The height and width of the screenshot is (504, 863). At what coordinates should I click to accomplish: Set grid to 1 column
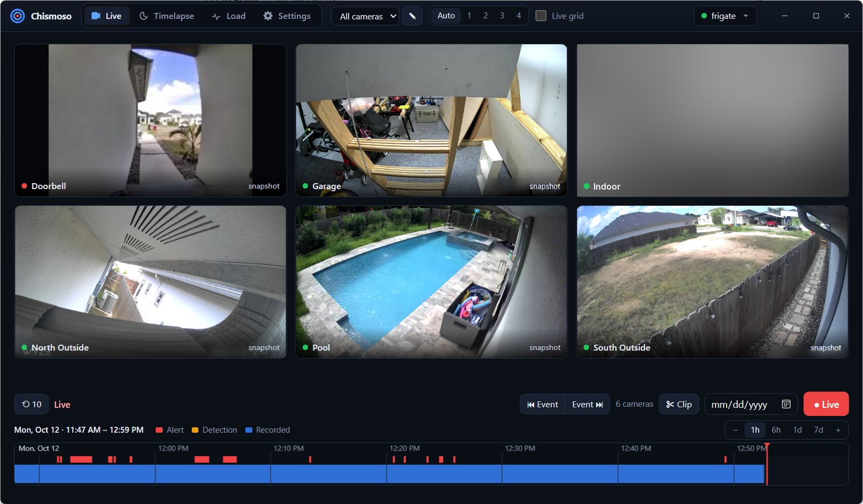pyautogui.click(x=469, y=16)
